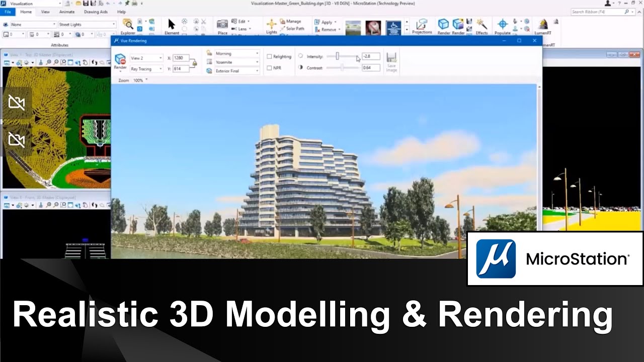
Task: Open the None template dropdown in Attributes
Action: point(33,24)
